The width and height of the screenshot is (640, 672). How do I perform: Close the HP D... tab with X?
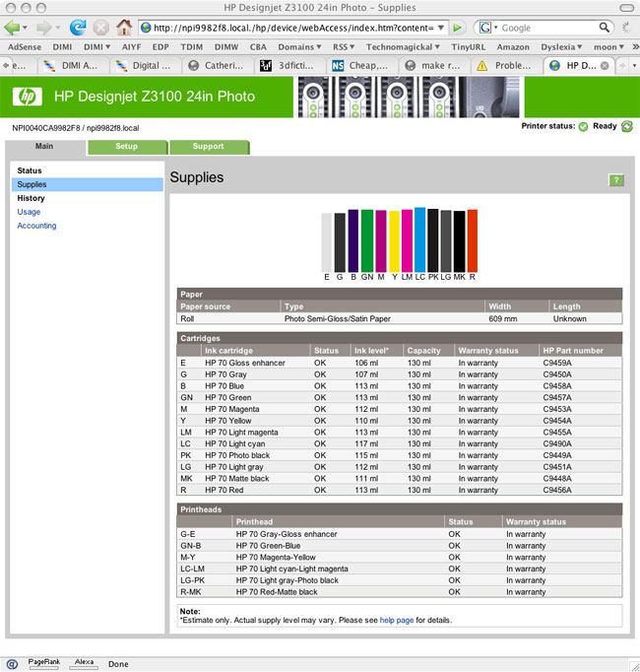(605, 66)
